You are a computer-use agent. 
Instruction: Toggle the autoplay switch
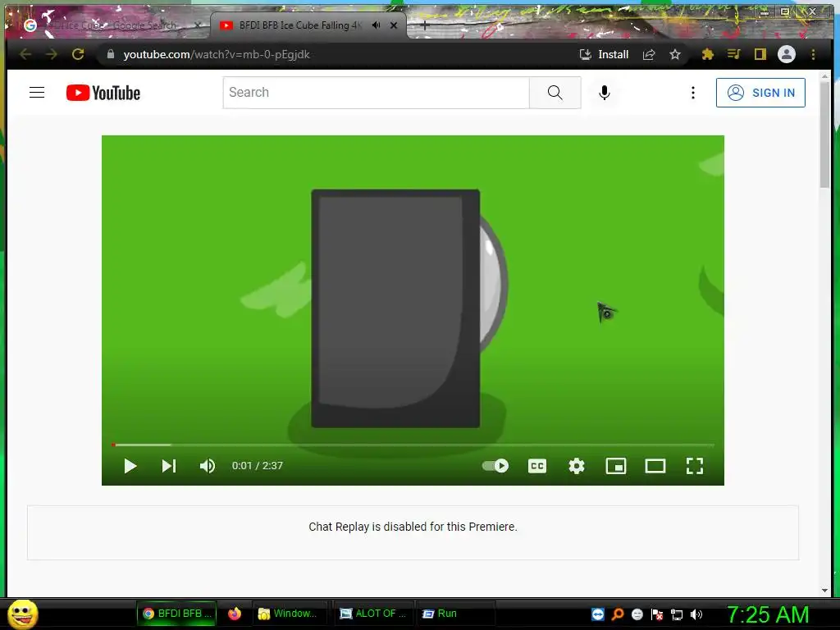point(495,466)
